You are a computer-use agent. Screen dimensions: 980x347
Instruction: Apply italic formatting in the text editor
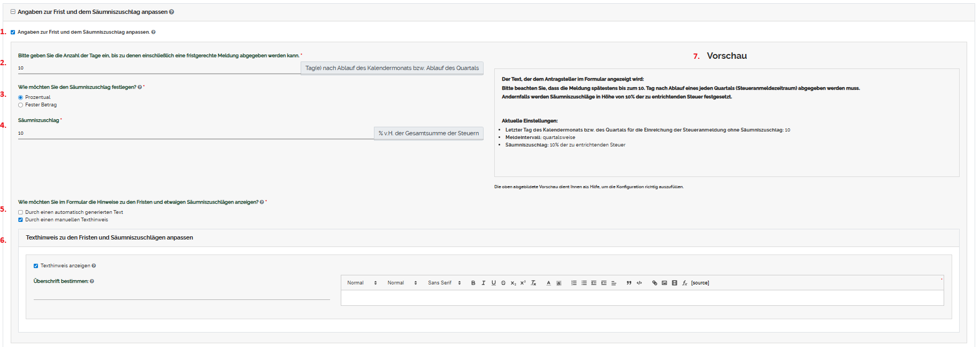[483, 283]
